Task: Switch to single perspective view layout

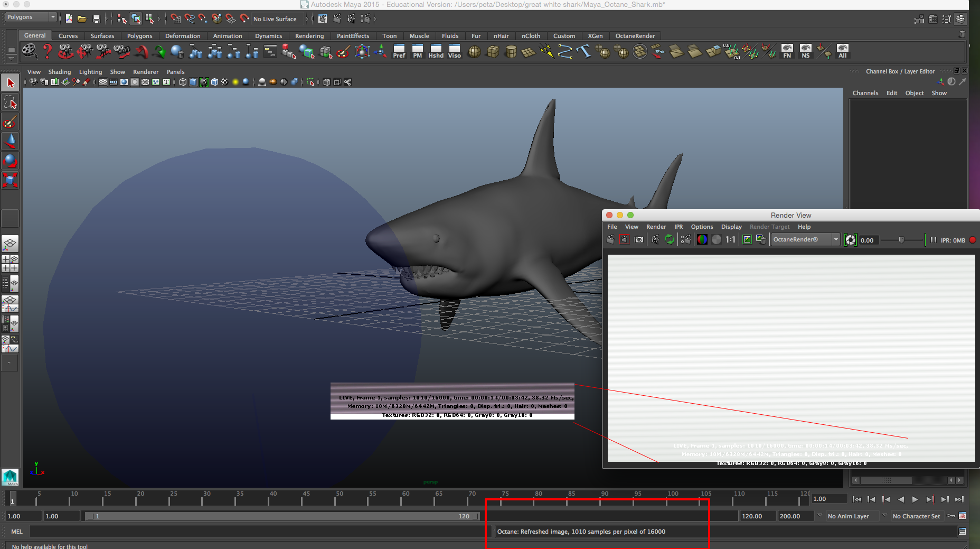Action: click(x=11, y=244)
